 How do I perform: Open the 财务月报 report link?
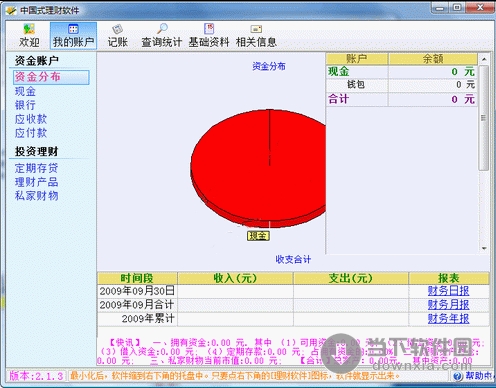point(448,305)
